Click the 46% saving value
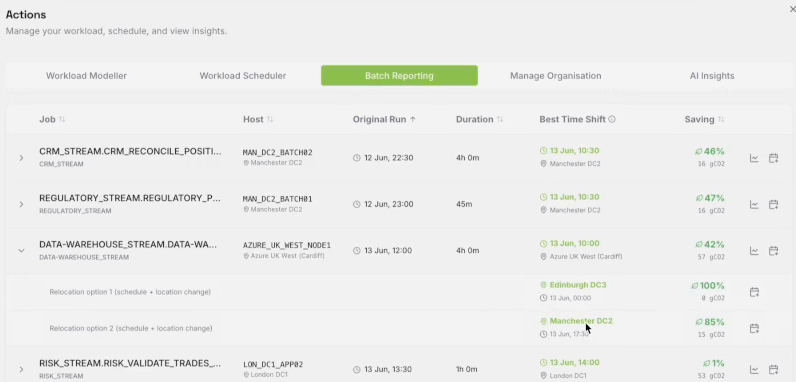The image size is (796, 382). 714,151
